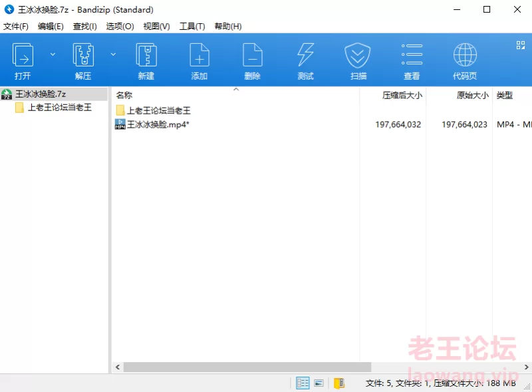Select 上老王论坛当老王 folder in the left tree
532x392 pixels.
pyautogui.click(x=54, y=108)
